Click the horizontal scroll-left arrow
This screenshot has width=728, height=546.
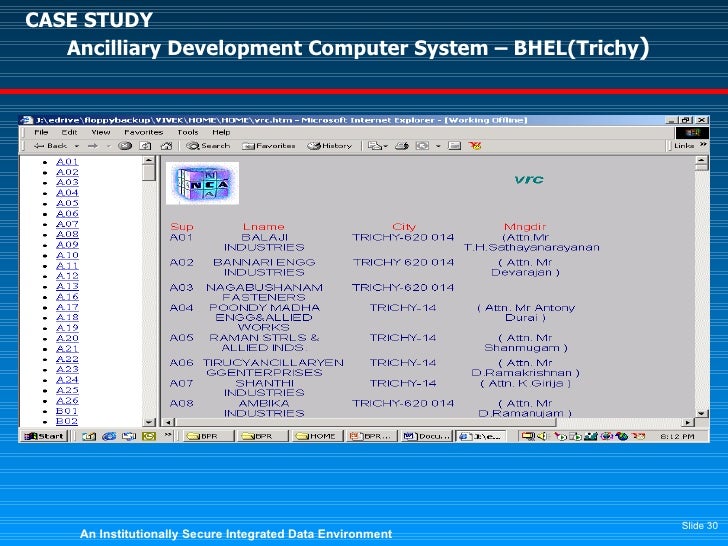pyautogui.click(x=168, y=422)
